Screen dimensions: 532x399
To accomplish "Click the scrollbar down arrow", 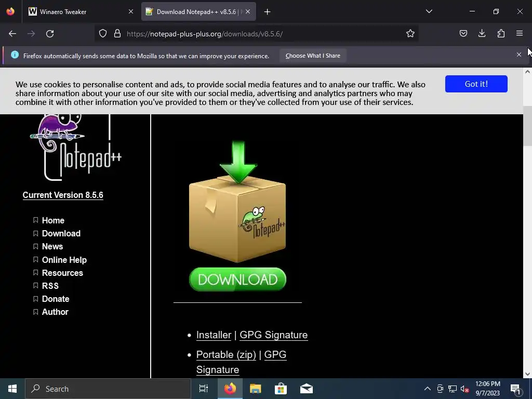I will [527, 374].
